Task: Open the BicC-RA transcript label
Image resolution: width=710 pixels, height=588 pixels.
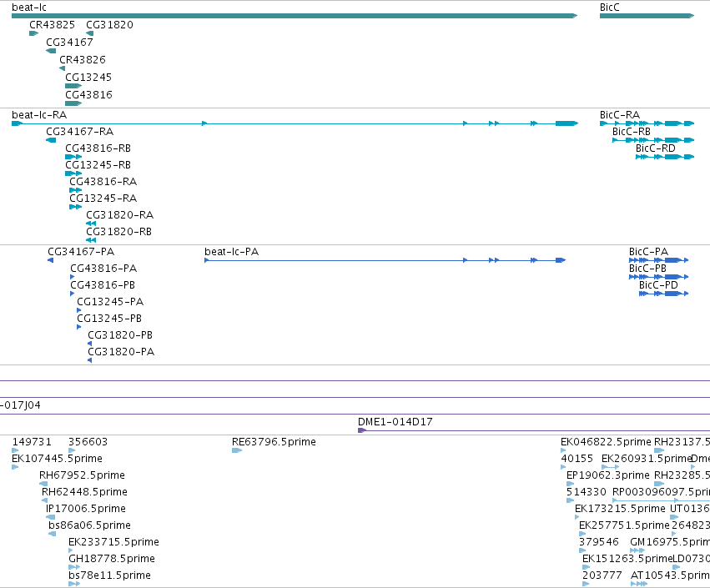Action: click(x=619, y=115)
